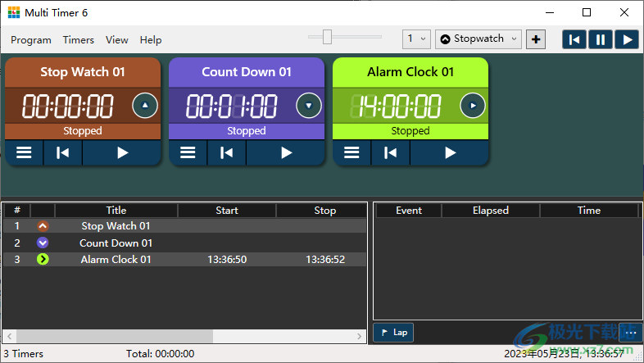
Task: Open the Timers menu
Action: [78, 40]
